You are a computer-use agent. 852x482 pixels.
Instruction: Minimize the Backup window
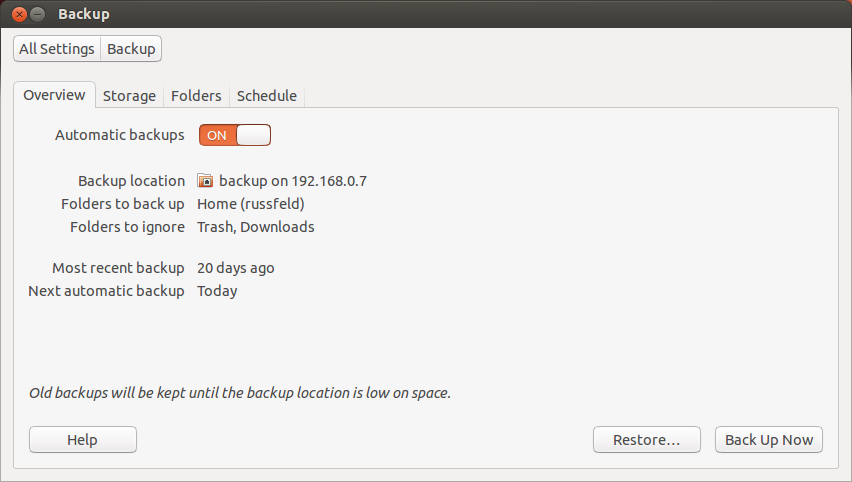[x=37, y=15]
